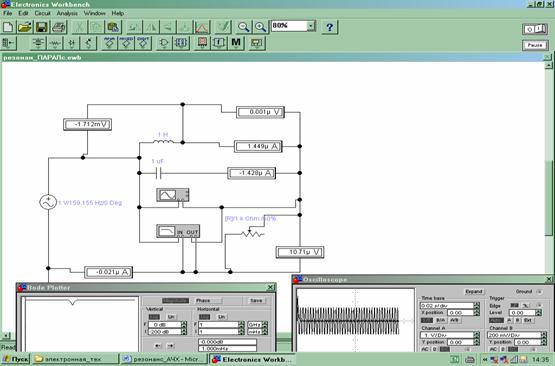Open the Transistors parts bin
This screenshot has width=555, height=366.
click(88, 43)
